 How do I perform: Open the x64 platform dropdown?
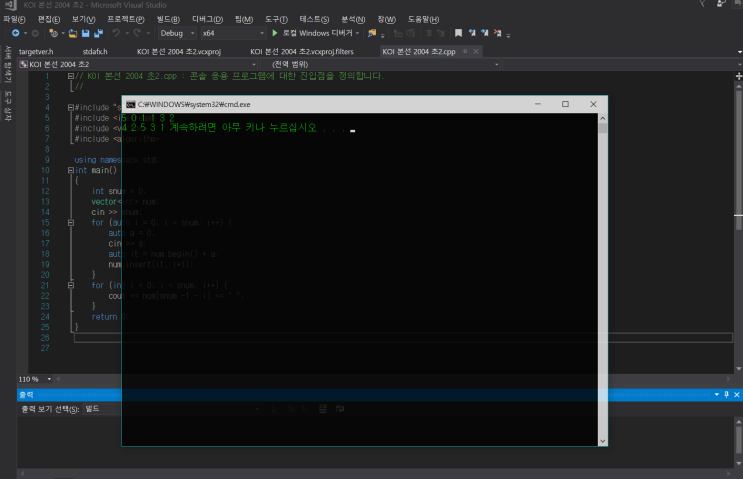pos(233,33)
